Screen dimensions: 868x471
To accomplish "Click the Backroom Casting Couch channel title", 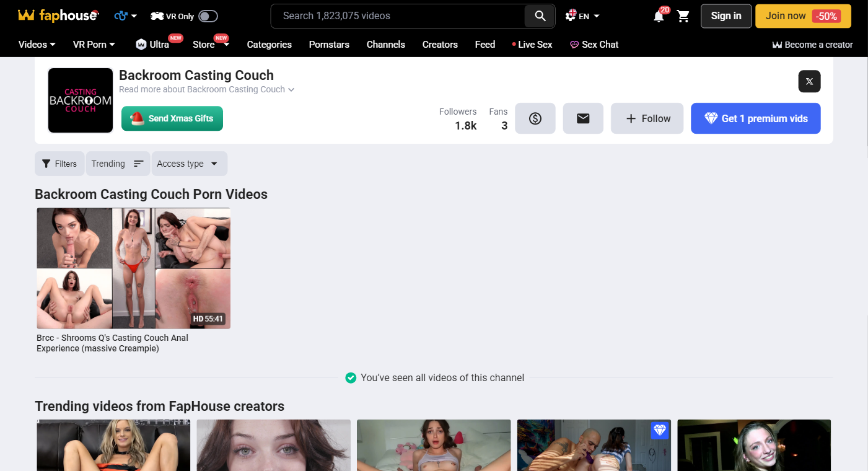I will point(196,75).
